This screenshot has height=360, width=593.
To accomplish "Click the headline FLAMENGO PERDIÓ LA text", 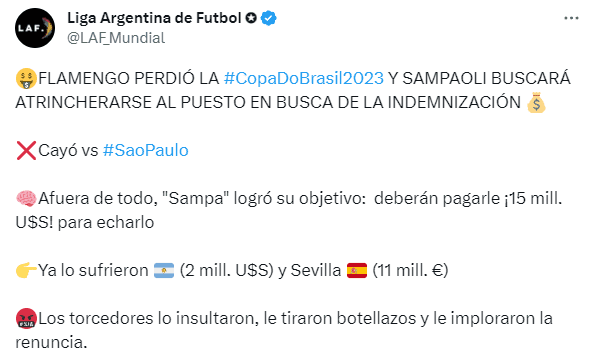I will (129, 78).
